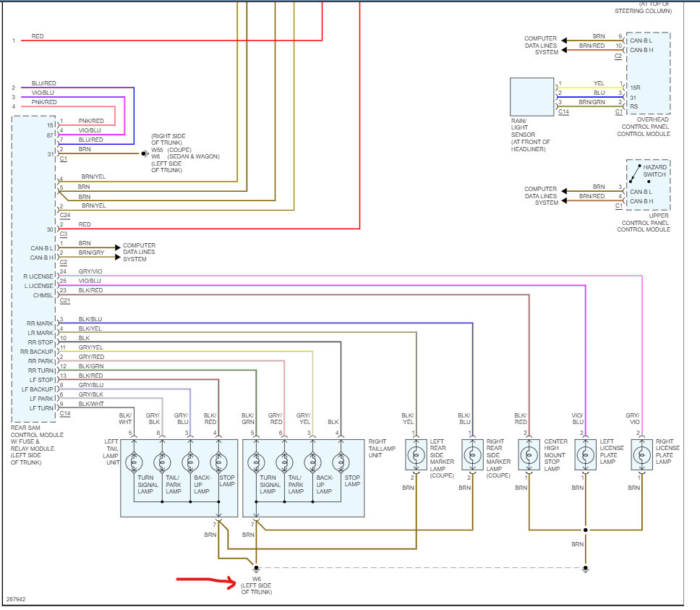Screen dimensions: 700x610
Task: Click the "PNK/RED" label at wire 4
Action: pos(44,102)
